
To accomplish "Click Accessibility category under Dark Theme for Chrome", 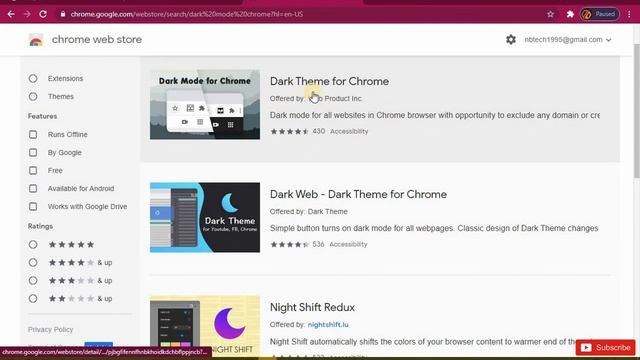I will [x=349, y=131].
